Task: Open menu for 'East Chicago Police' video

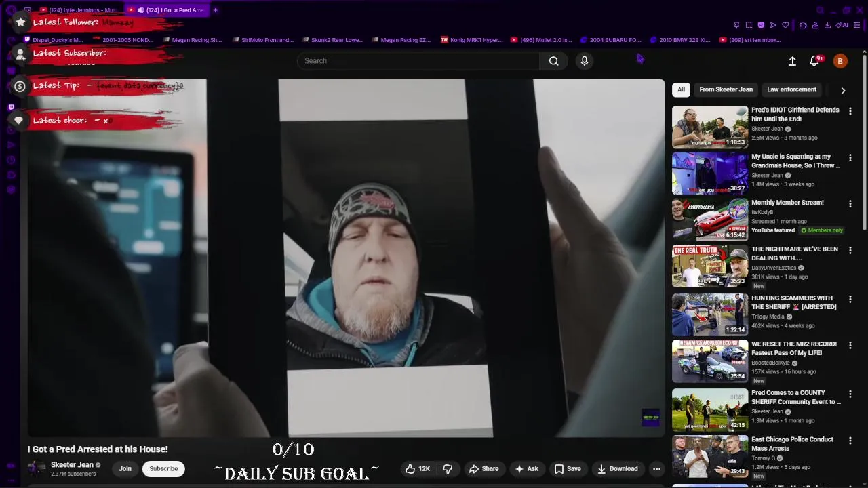Action: tap(850, 441)
